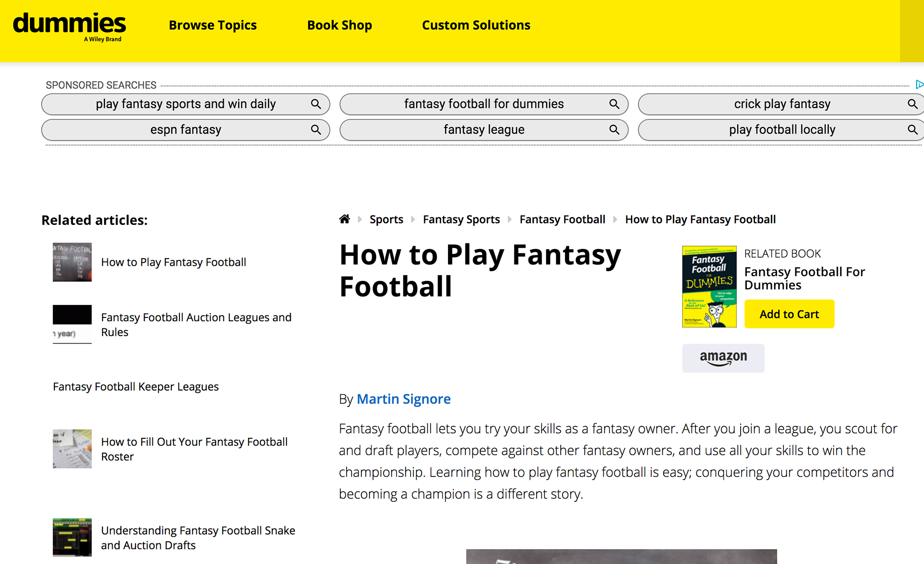Image resolution: width=924 pixels, height=564 pixels.
Task: Click the 'SPONSORED SEARCHES' label
Action: point(101,85)
